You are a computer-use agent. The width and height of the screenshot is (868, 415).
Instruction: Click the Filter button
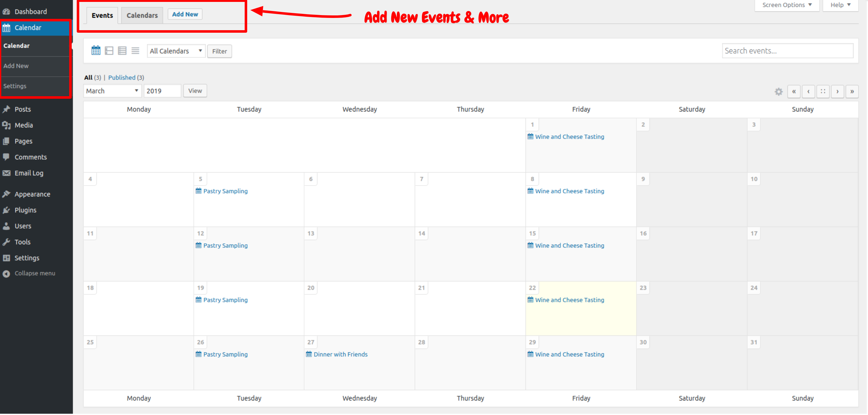click(x=220, y=51)
